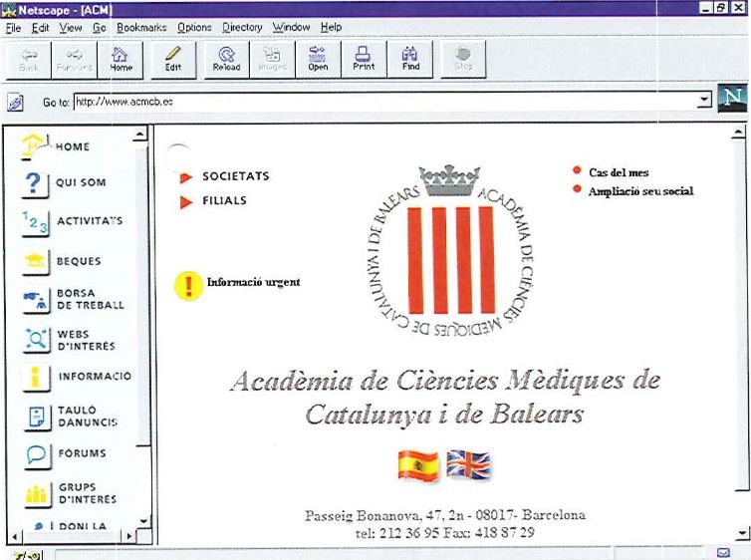Open the Find toolbar tool
The width and height of the screenshot is (751, 560).
(409, 59)
